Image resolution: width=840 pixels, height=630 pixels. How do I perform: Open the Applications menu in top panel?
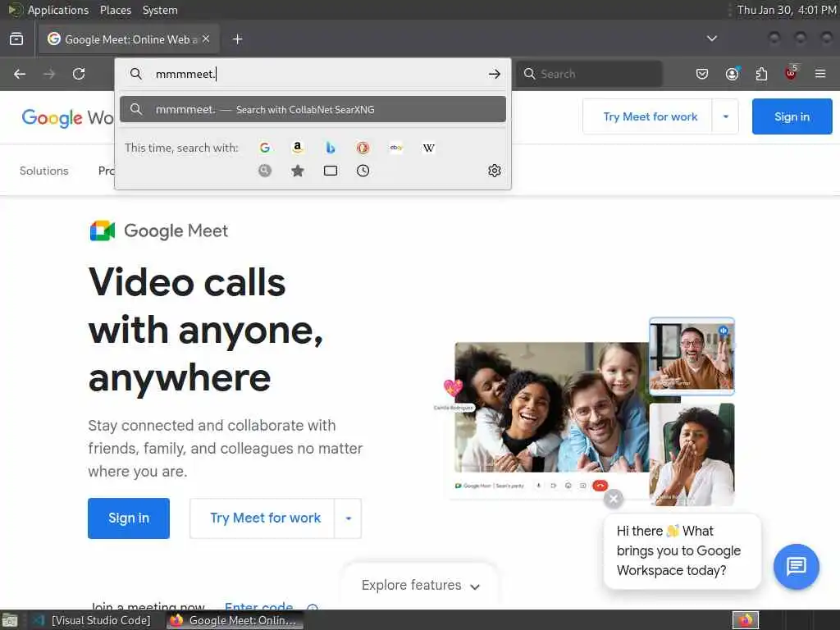(58, 10)
